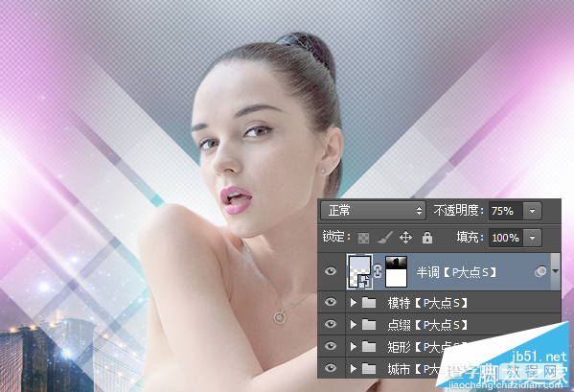The image size is (574, 392).
Task: Expand the 城市 group triangle
Action: click(x=353, y=368)
